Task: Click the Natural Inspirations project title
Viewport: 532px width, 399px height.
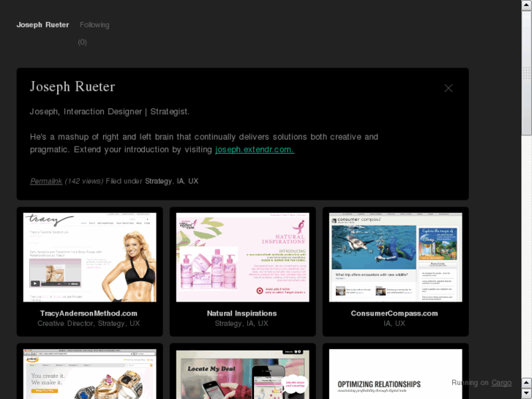Action: pos(242,313)
